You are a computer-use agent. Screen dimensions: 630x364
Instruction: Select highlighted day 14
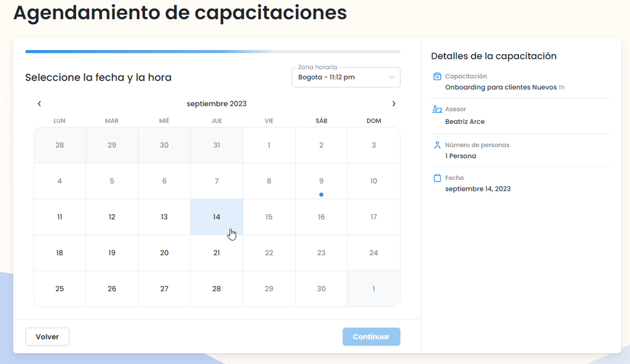pyautogui.click(x=216, y=217)
